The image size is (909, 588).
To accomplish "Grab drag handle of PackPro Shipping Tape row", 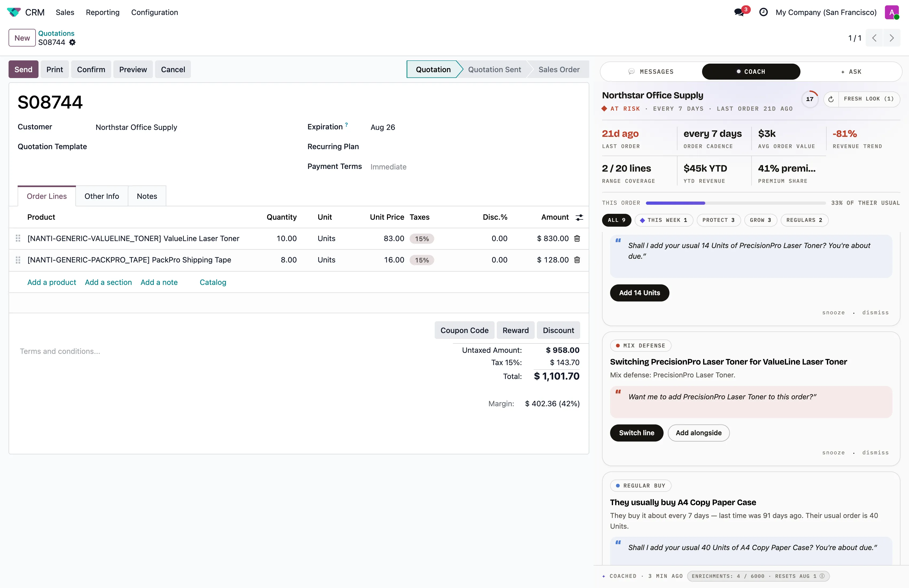I will point(18,260).
